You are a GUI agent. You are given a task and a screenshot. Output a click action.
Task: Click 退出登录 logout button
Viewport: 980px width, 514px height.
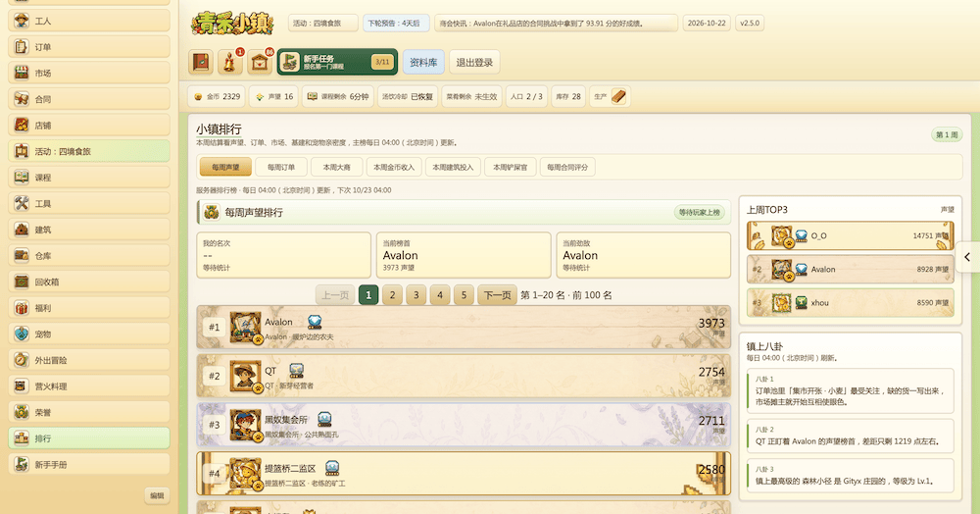(474, 62)
